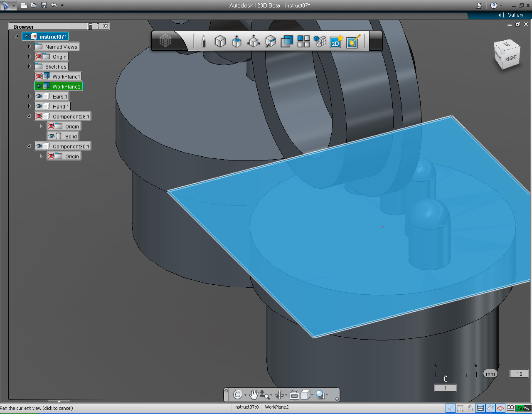Image resolution: width=532 pixels, height=414 pixels.
Task: Expand the Sketches folder
Action: click(29, 66)
